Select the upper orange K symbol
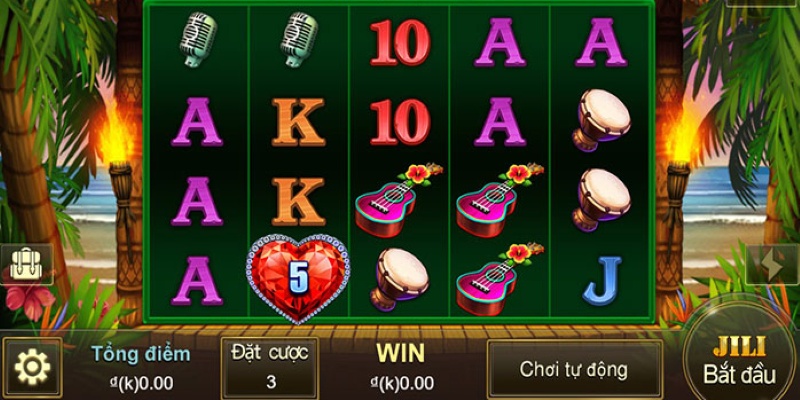The width and height of the screenshot is (800, 400). pos(298,122)
